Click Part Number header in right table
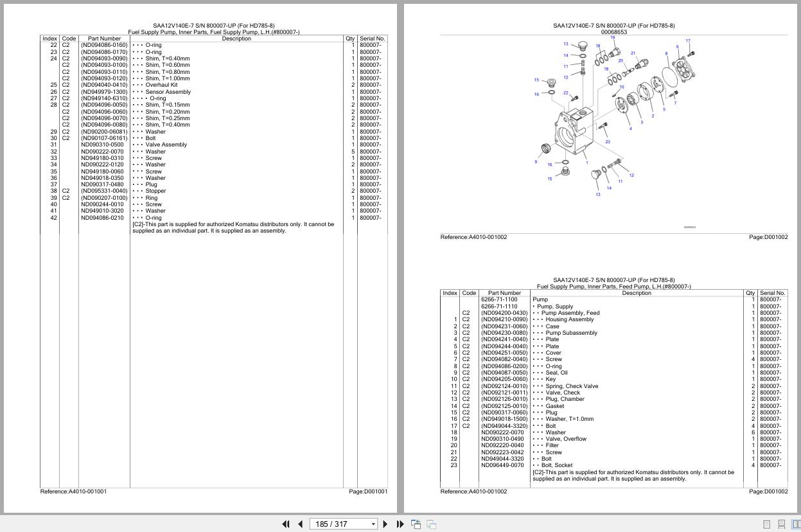The width and height of the screenshot is (801, 532). [504, 293]
